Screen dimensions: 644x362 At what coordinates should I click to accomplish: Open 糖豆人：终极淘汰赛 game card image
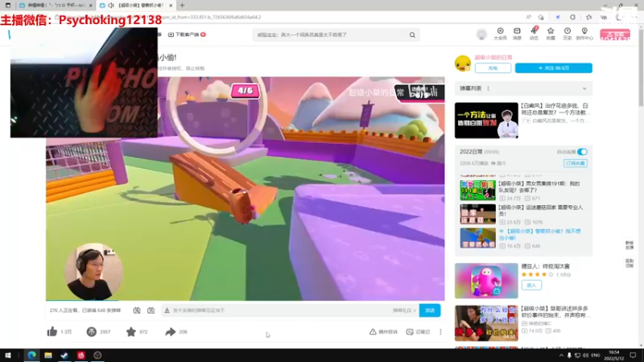point(486,281)
